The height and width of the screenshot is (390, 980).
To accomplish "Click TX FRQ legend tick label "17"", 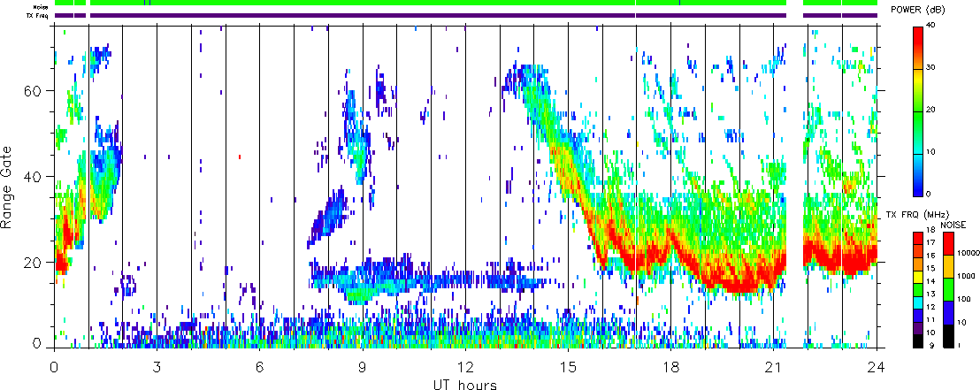I will point(930,242).
